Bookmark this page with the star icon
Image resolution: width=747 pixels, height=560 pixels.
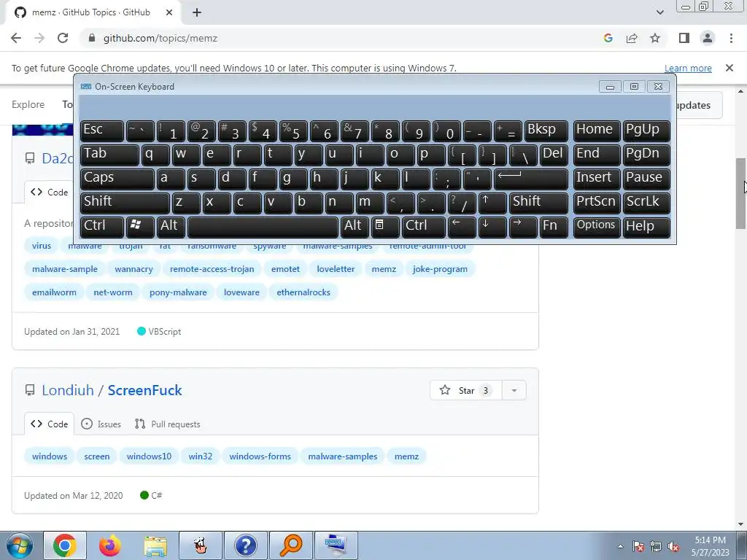[x=655, y=38]
